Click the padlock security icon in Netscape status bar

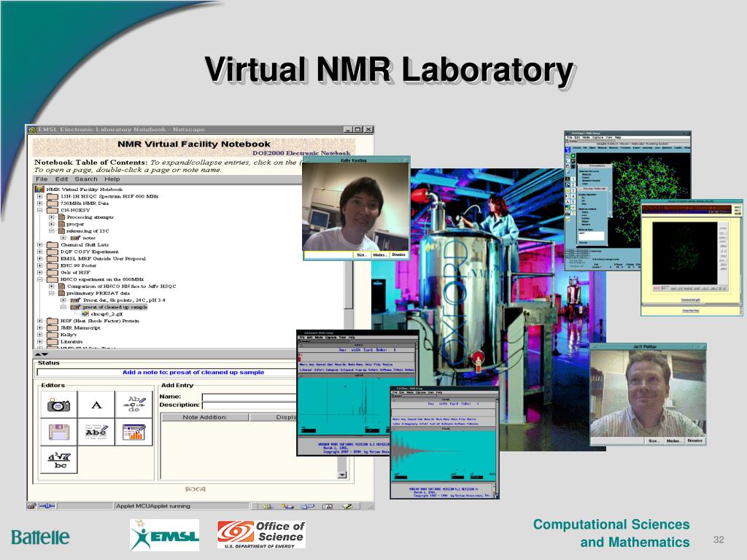pyautogui.click(x=31, y=506)
